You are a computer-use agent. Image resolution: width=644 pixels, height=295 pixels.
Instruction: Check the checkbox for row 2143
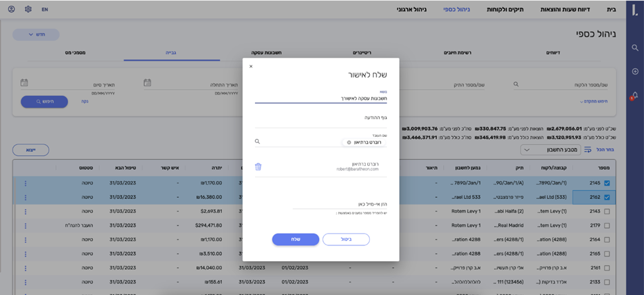607,211
